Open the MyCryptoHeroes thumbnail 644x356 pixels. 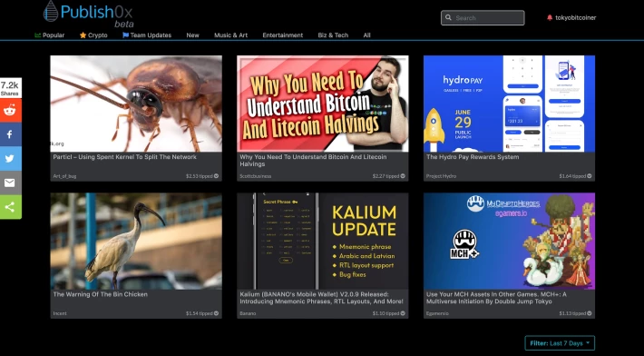[x=509, y=241]
